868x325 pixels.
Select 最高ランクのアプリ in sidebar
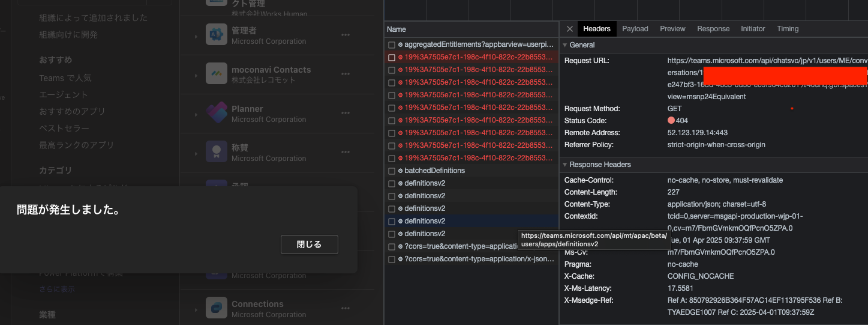pyautogui.click(x=76, y=145)
